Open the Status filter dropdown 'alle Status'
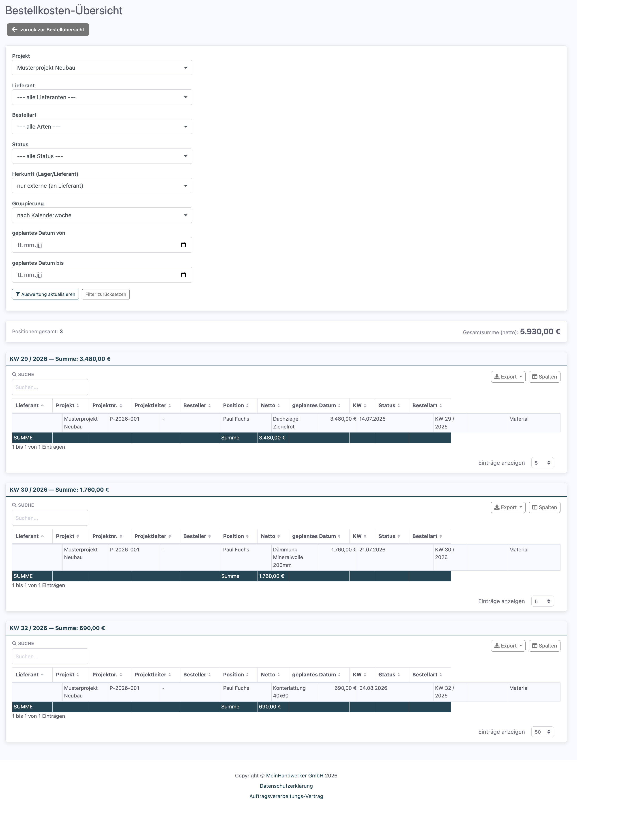The image size is (644, 822). [102, 156]
